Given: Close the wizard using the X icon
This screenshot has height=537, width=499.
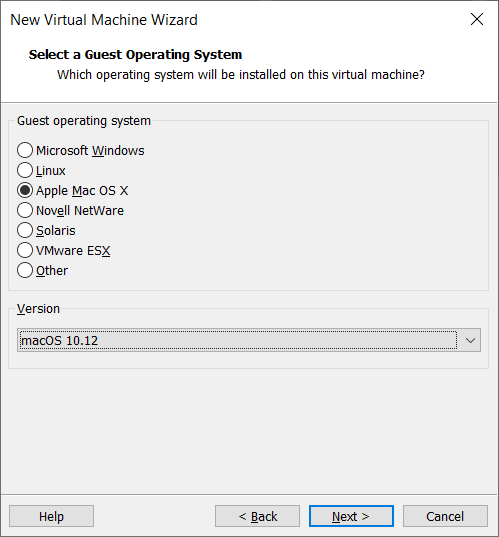Looking at the screenshot, I should click(477, 19).
